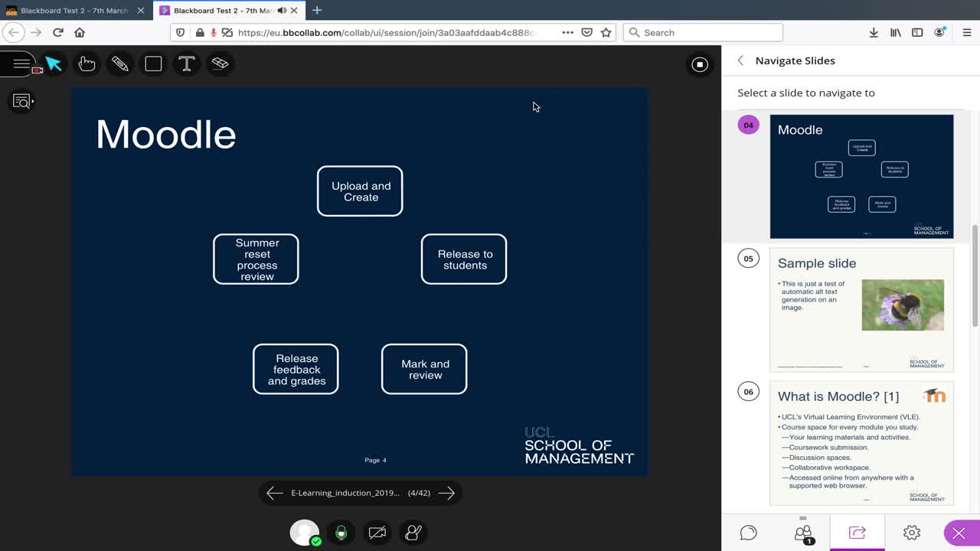The image size is (980, 551).
Task: Open My Status and Settings avatar
Action: [x=305, y=533]
